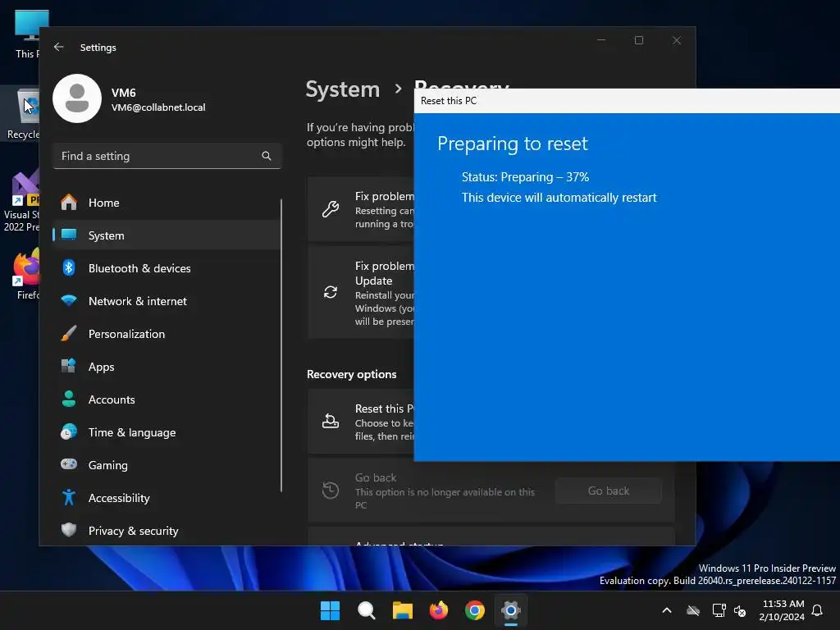840x630 pixels.
Task: Open Bluetooth & devices settings
Action: pyautogui.click(x=167, y=268)
